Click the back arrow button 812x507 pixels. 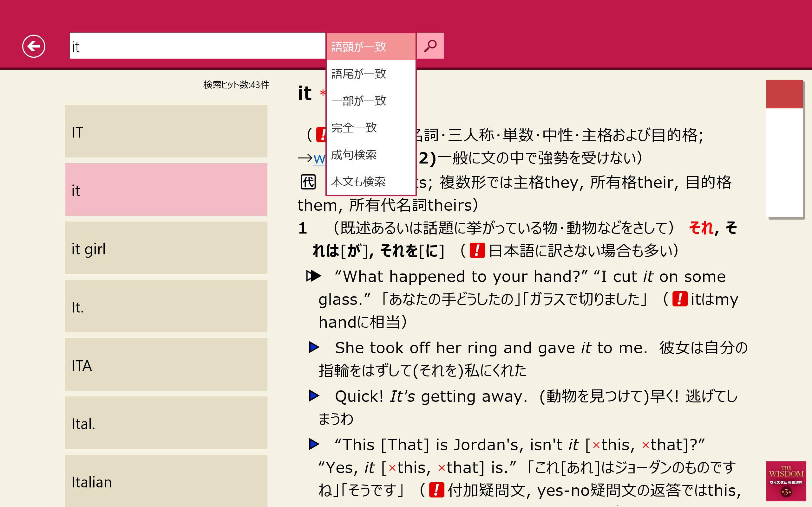pyautogui.click(x=34, y=46)
